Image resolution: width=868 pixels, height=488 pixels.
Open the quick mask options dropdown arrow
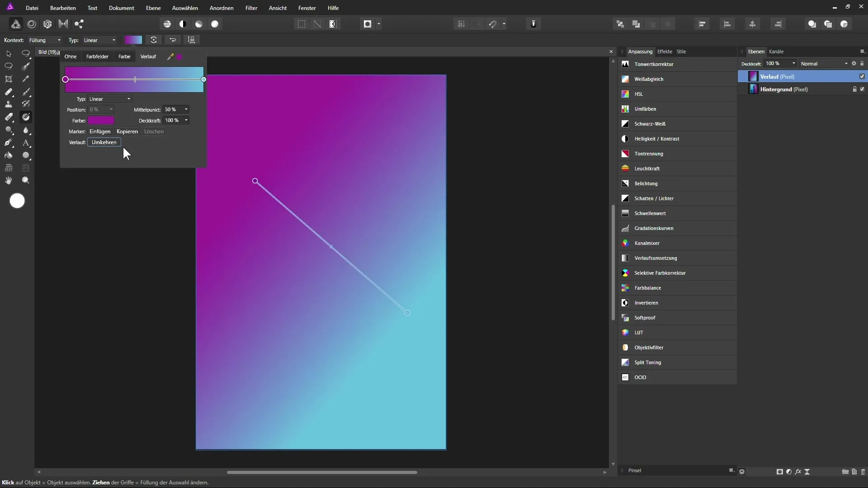(x=379, y=24)
